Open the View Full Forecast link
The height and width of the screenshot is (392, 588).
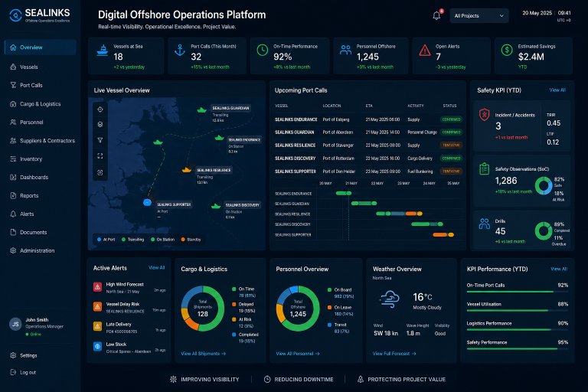pos(394,354)
